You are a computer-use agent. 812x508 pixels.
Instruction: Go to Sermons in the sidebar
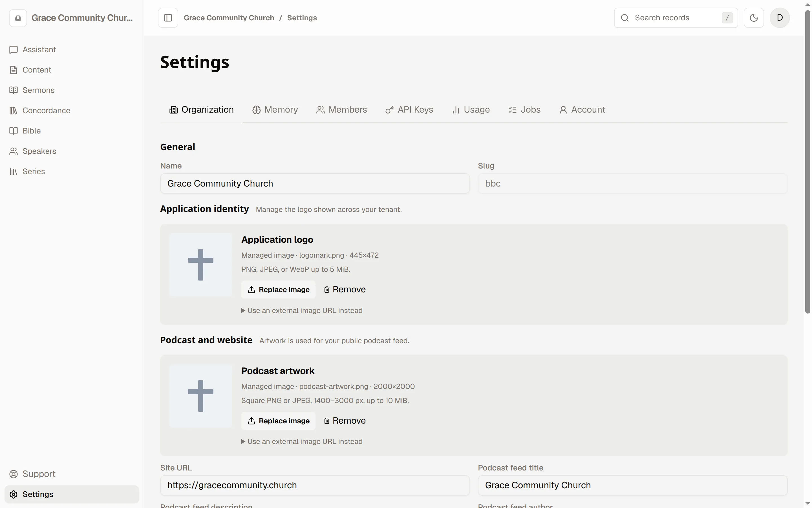click(71, 90)
